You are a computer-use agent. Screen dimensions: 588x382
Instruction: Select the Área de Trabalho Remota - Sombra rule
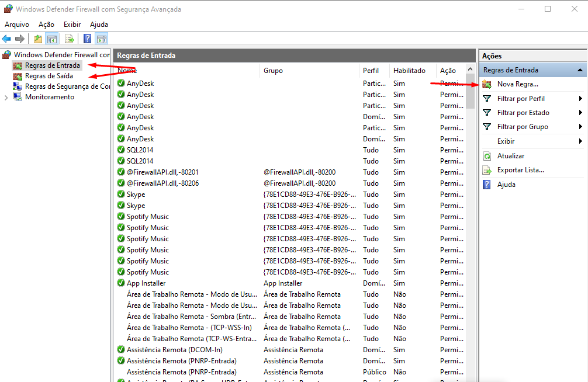pos(191,317)
